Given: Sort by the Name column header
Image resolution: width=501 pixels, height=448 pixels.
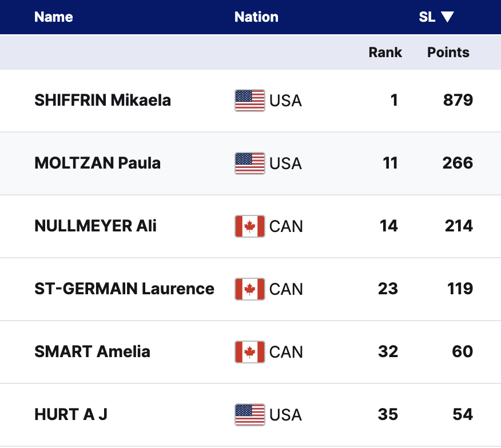Looking at the screenshot, I should point(53,17).
